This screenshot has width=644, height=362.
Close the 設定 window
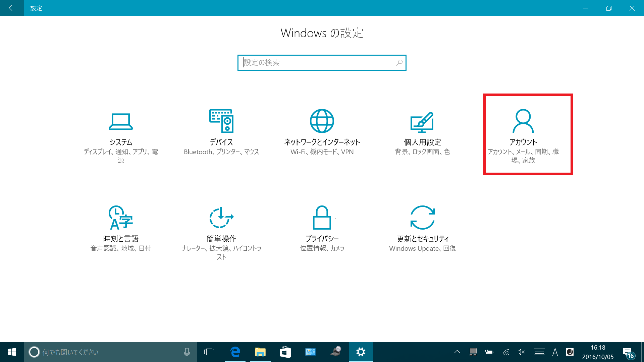pyautogui.click(x=632, y=8)
